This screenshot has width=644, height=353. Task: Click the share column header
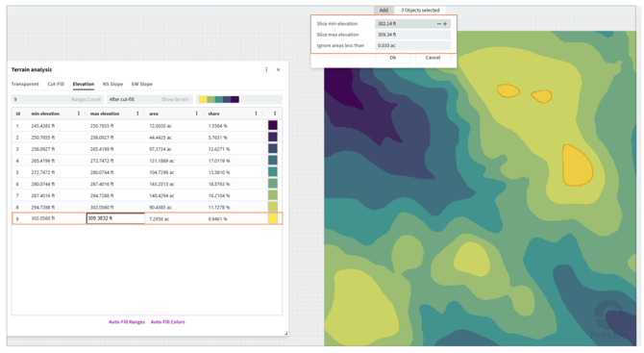click(x=213, y=113)
